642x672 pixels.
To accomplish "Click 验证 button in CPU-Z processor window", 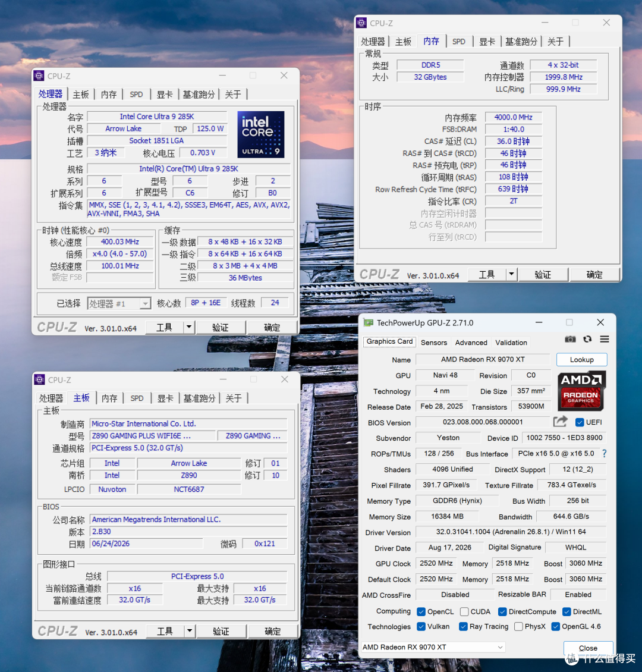I will pyautogui.click(x=221, y=328).
